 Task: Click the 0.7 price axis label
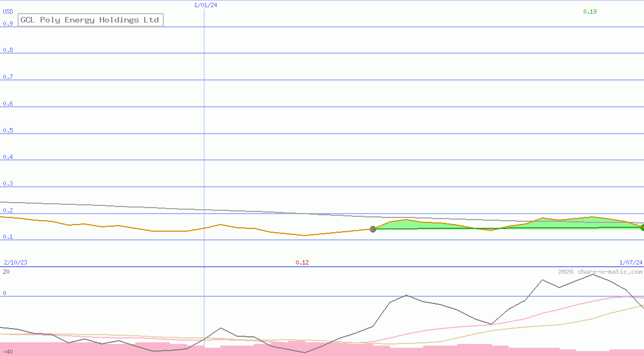point(8,77)
